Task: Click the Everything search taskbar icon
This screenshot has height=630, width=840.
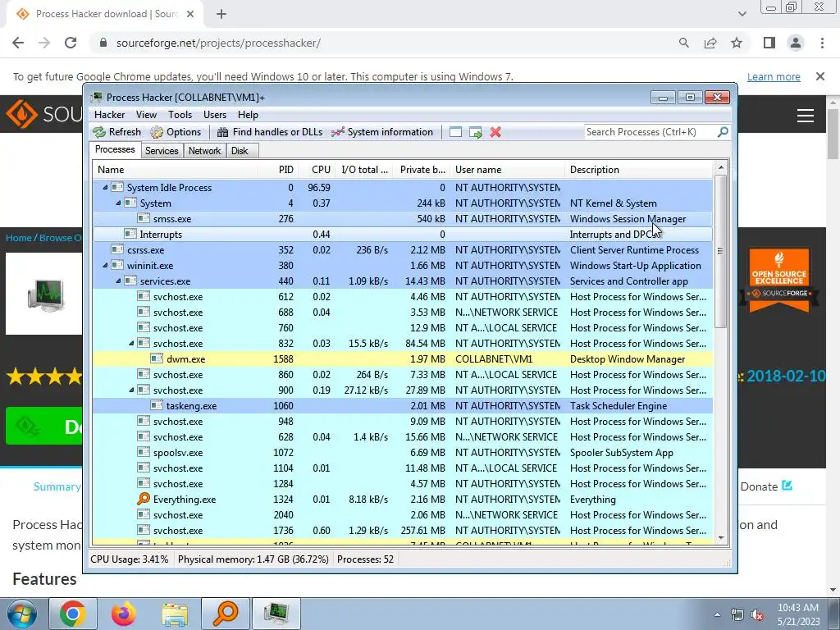Action: 226,614
